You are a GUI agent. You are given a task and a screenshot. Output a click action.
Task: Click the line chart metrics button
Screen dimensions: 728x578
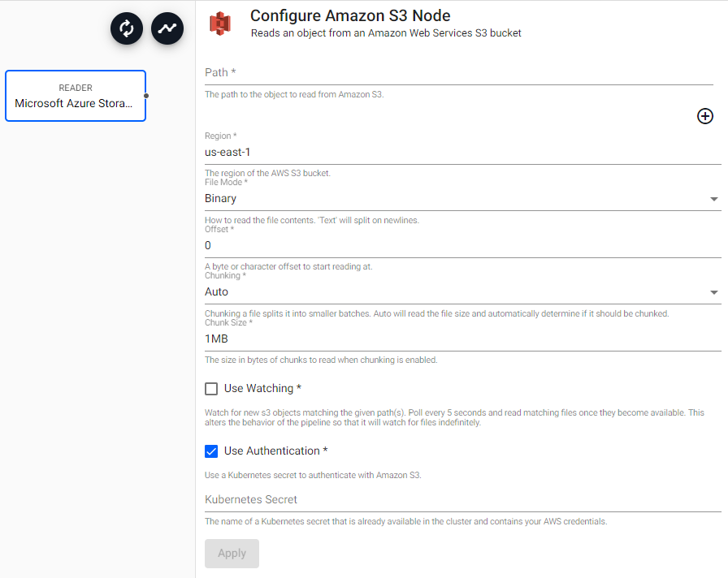tap(167, 28)
